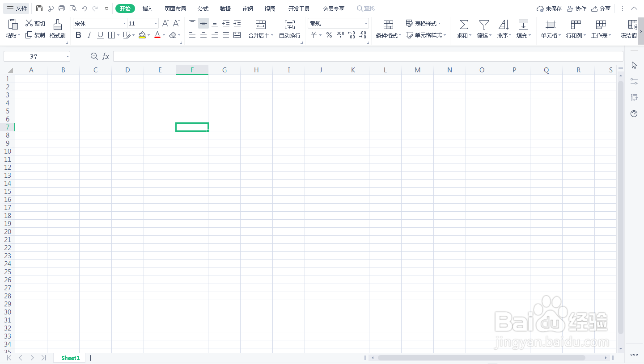
Task: Apply middle vertical alignment
Action: click(203, 23)
